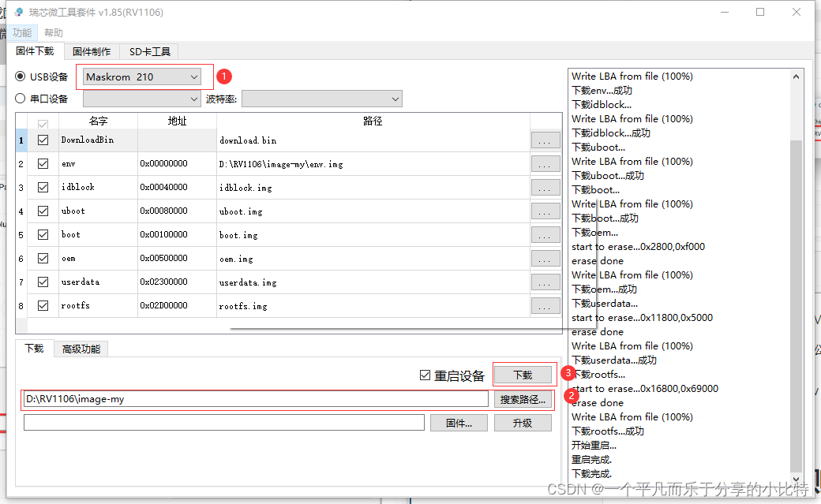This screenshot has width=821, height=504.
Task: Switch to the 固件下载 tab
Action: (35, 50)
